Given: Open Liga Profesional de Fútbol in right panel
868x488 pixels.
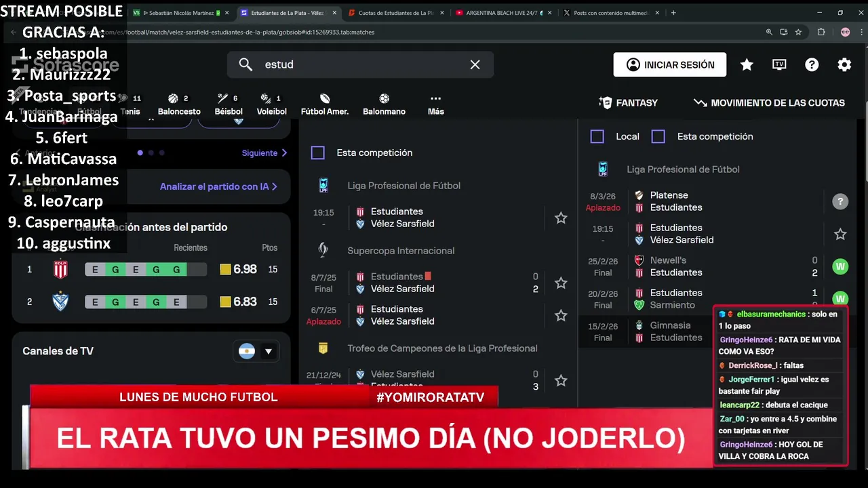Looking at the screenshot, I should (x=683, y=169).
